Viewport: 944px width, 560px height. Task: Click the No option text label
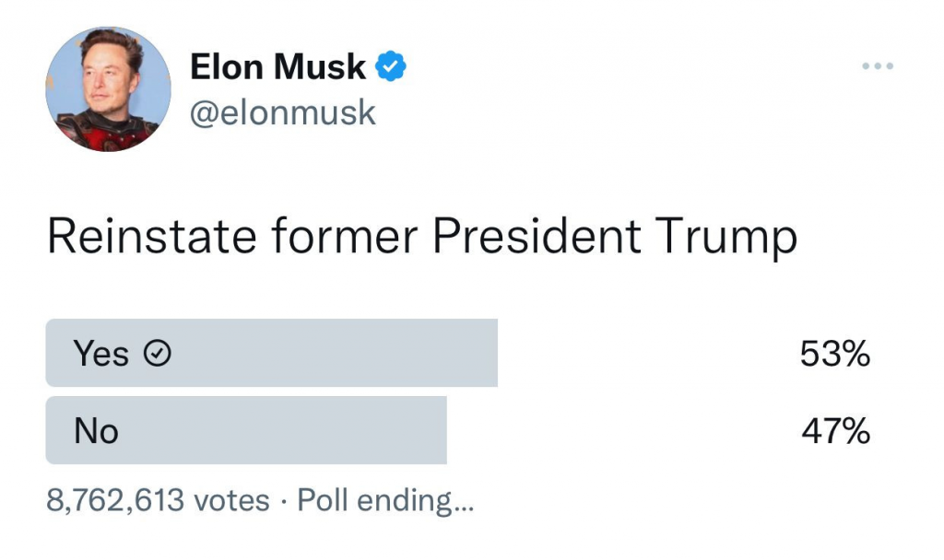point(97,430)
